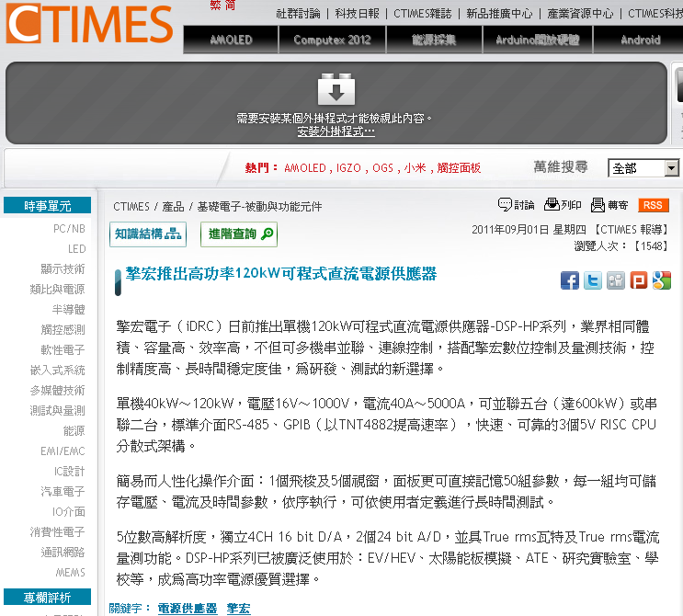Open 觸控感測 sidebar category
Viewport: 683px width, 616px height.
[x=63, y=330]
